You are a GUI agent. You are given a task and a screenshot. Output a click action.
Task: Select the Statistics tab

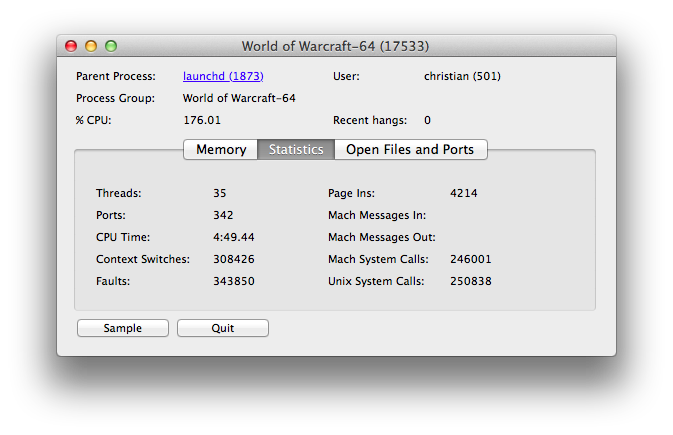pyautogui.click(x=296, y=150)
